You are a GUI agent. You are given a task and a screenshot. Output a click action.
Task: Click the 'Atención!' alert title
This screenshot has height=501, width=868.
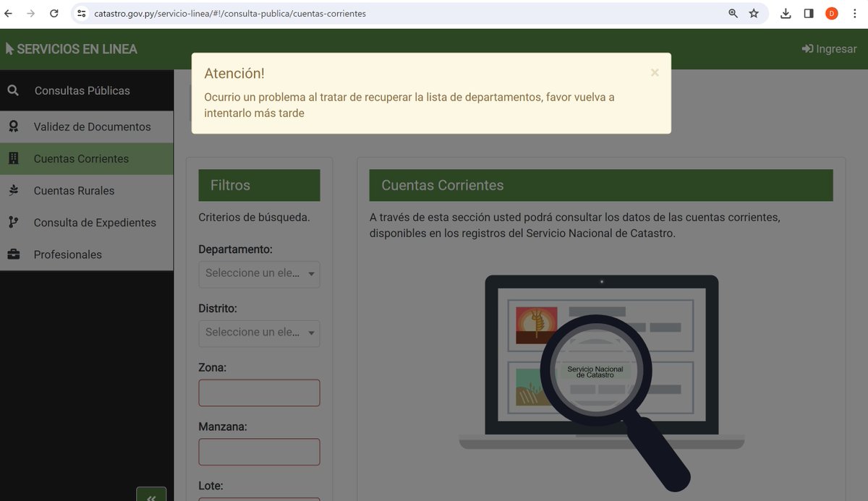pos(234,73)
